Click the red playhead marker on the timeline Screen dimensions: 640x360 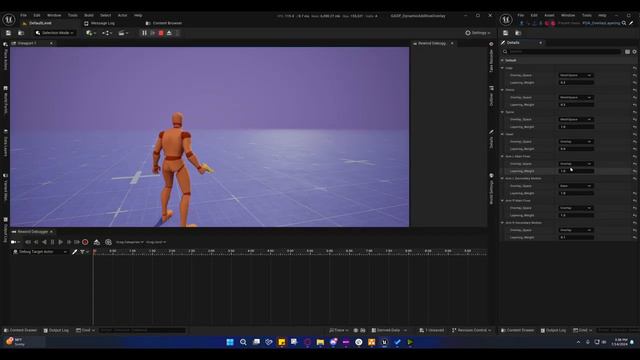[94, 251]
